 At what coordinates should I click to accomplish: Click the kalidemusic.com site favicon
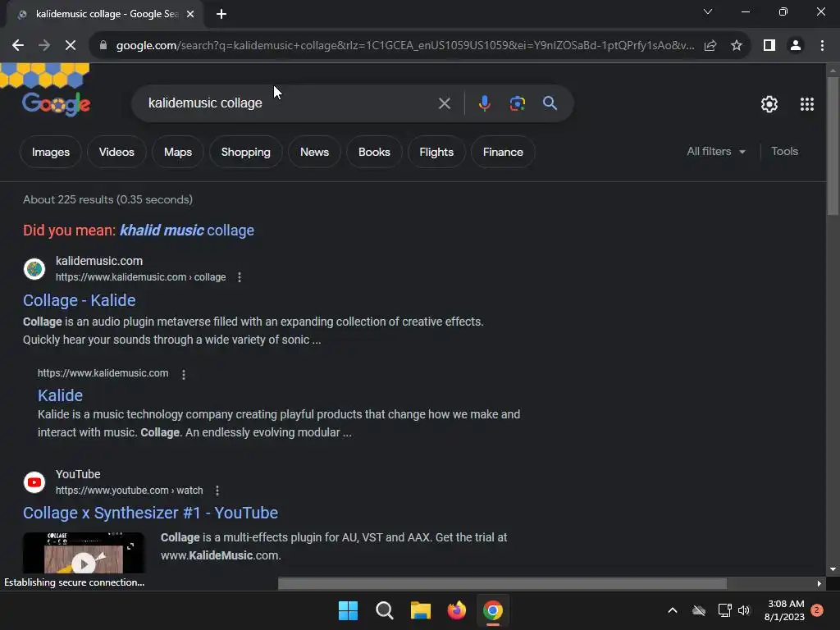(x=34, y=269)
